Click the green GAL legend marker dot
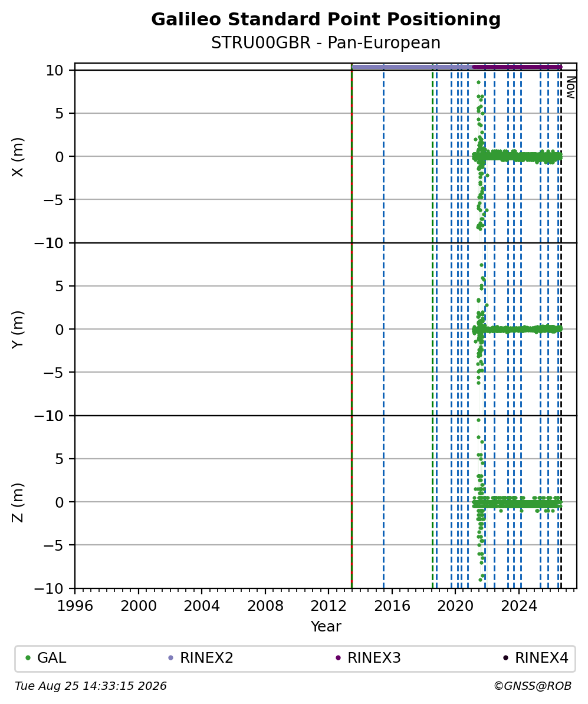This screenshot has width=588, height=704. (28, 658)
